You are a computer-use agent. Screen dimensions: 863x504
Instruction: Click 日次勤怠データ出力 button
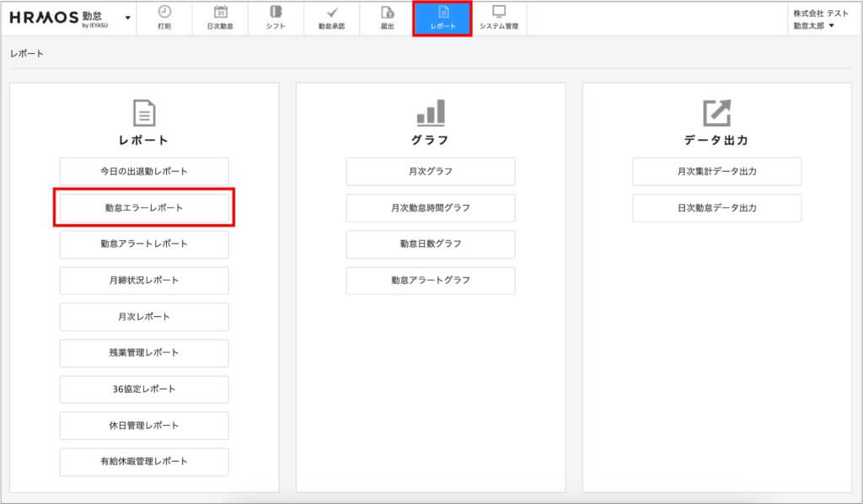pos(717,207)
